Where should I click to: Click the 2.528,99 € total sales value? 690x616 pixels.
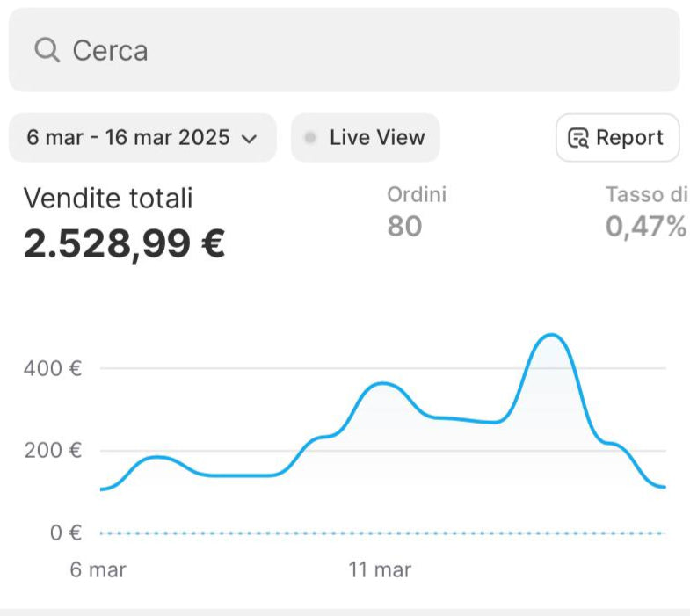[x=125, y=243]
